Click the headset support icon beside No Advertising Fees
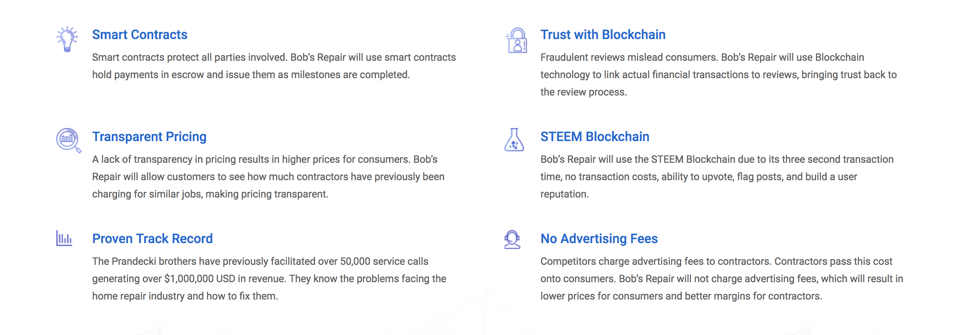 512,239
